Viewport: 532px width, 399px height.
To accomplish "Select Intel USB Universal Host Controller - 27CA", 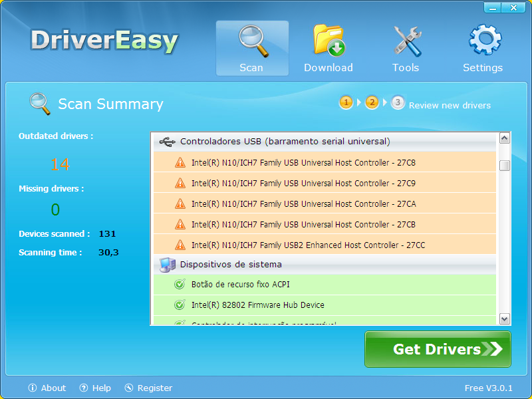I will (x=325, y=203).
